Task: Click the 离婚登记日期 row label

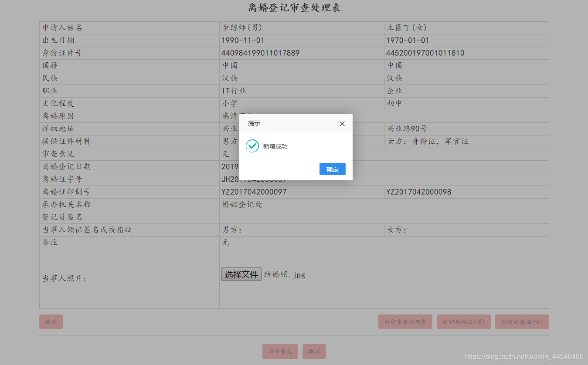Action: (x=66, y=166)
